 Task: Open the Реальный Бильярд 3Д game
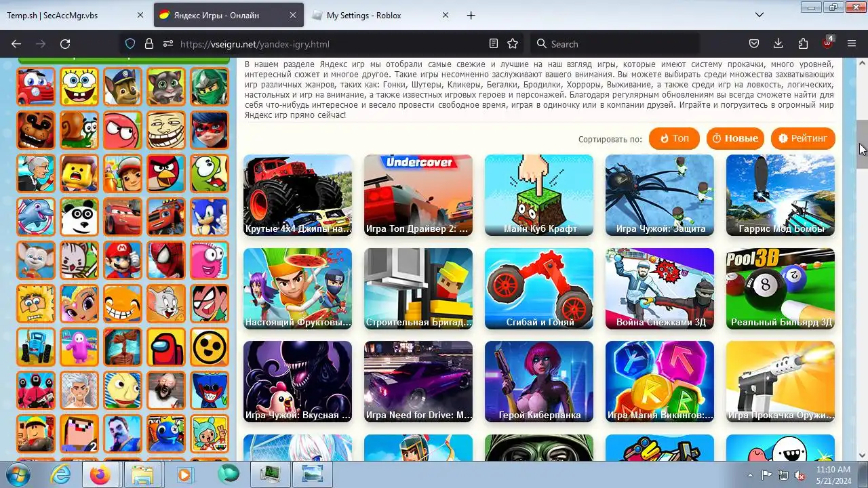[x=781, y=289]
